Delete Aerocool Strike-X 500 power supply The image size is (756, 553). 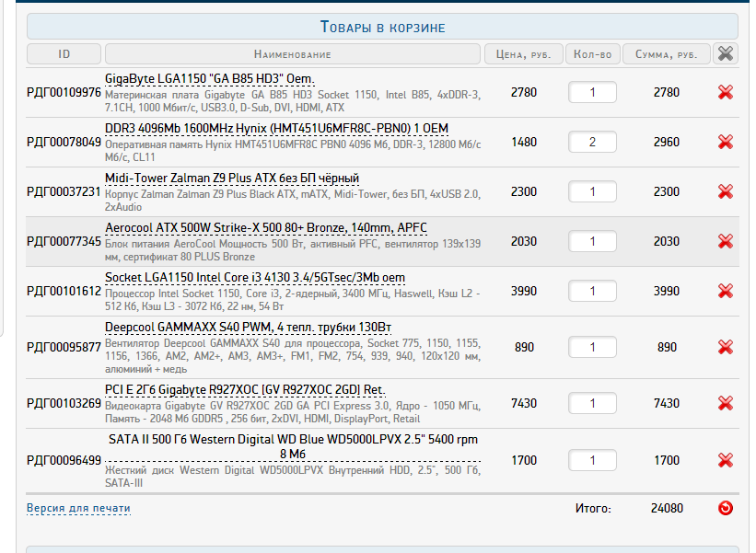[725, 241]
